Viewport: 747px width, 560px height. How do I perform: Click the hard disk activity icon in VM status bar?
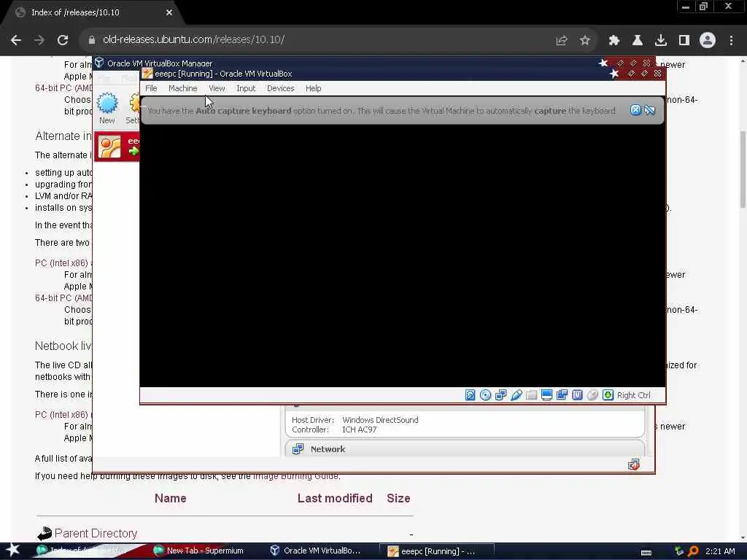point(471,394)
